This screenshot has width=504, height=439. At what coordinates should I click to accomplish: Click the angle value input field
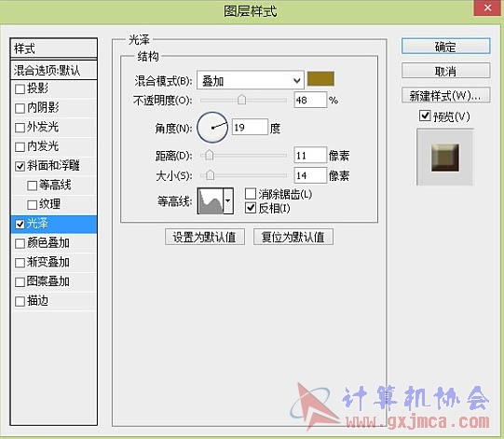point(250,127)
